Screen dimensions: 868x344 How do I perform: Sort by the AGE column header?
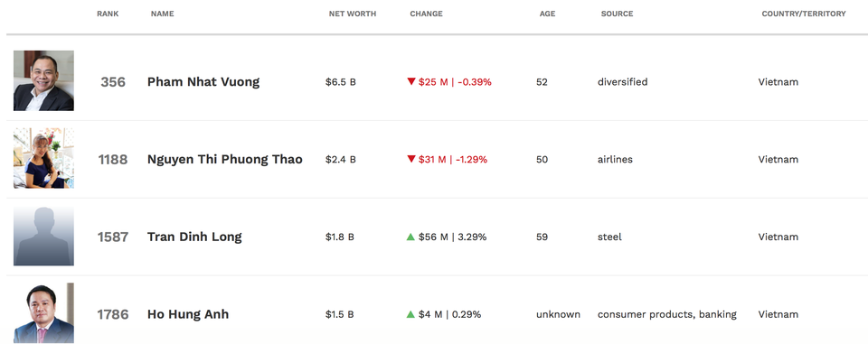[548, 14]
